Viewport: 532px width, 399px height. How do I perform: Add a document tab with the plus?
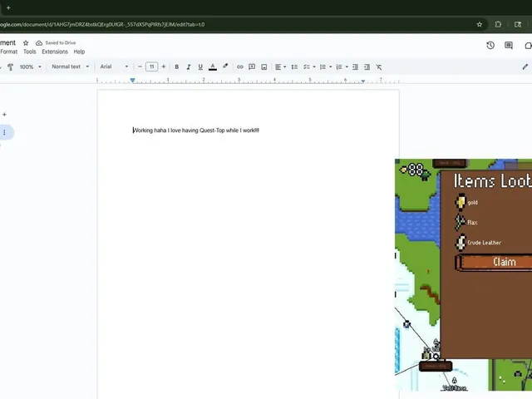click(x=4, y=115)
